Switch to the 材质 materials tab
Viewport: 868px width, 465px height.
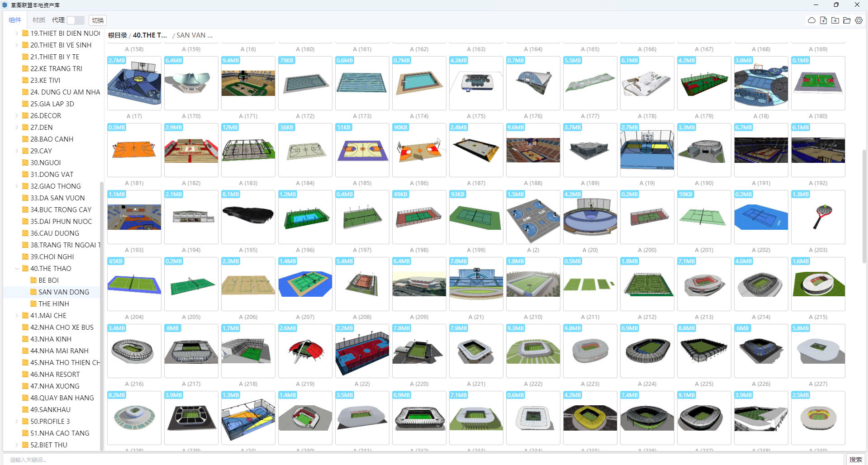point(39,20)
